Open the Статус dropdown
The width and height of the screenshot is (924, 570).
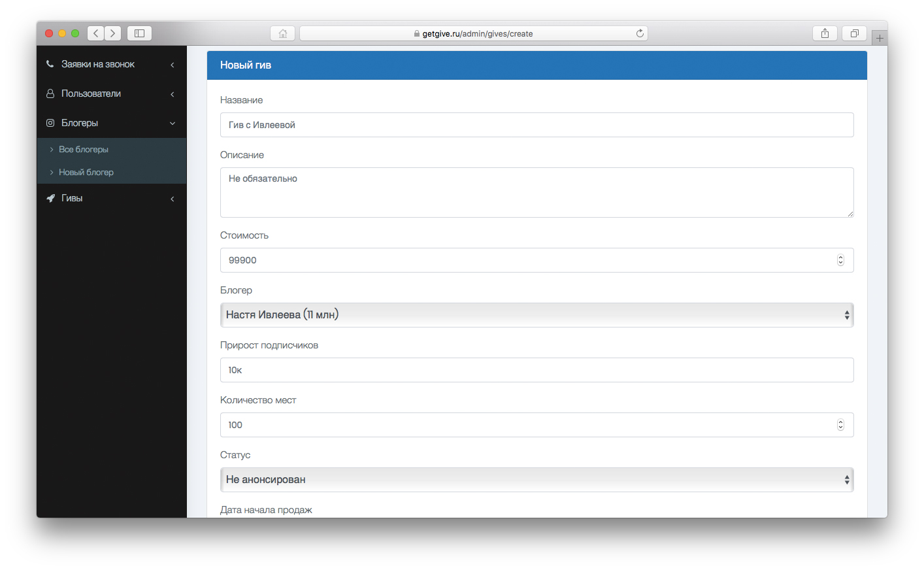(536, 480)
